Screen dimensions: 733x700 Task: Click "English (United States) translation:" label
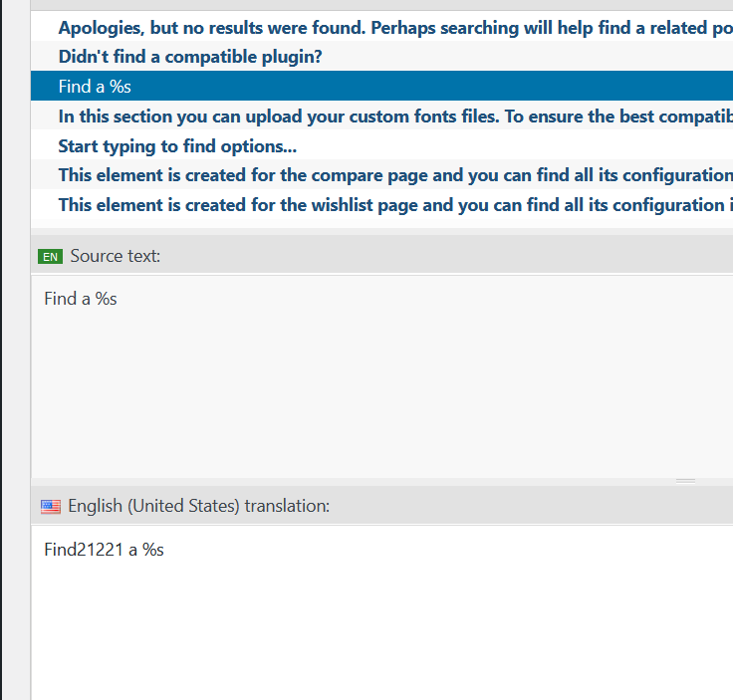(198, 507)
